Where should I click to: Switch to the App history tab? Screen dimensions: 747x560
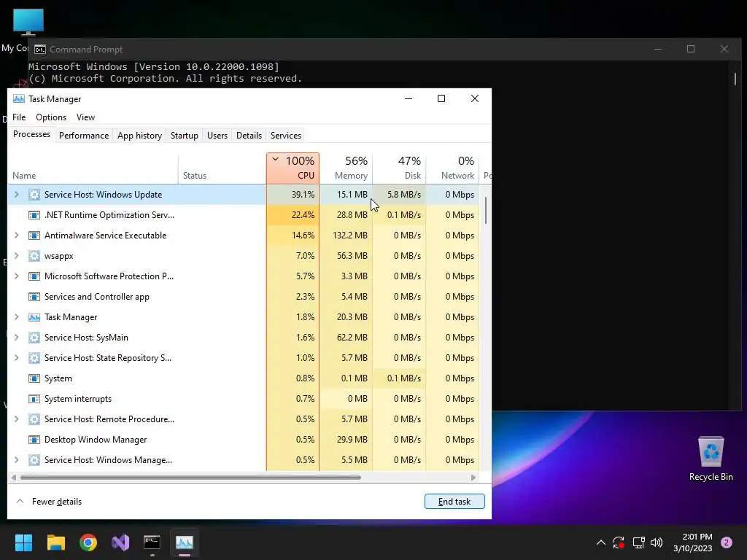[139, 136]
